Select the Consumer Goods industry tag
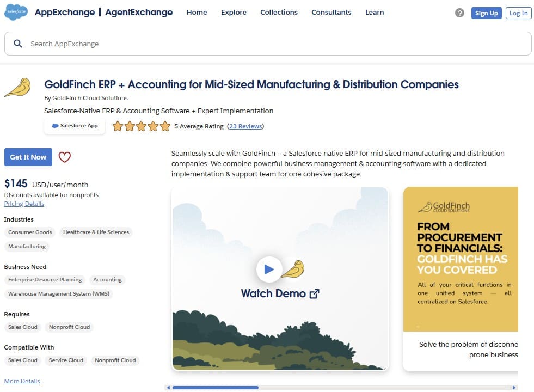Screen dimensions: 534x392 pos(30,232)
